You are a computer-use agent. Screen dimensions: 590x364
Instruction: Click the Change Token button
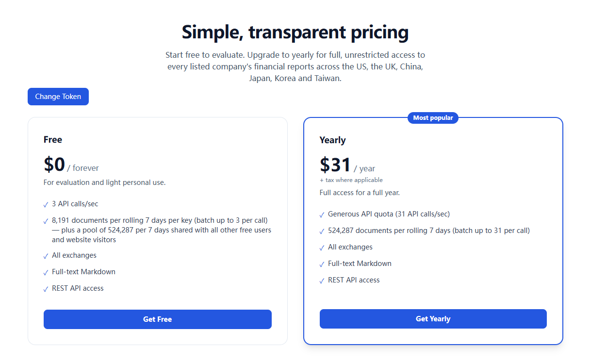(58, 97)
